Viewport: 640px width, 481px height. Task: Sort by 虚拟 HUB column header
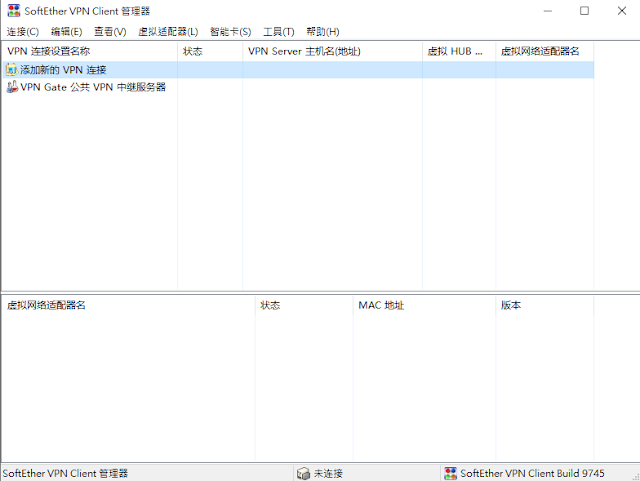click(x=459, y=51)
